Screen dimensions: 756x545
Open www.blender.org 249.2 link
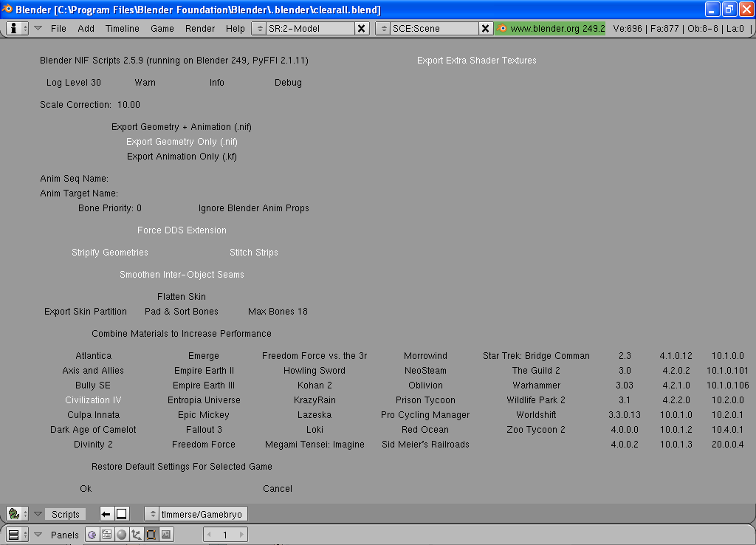(x=557, y=29)
